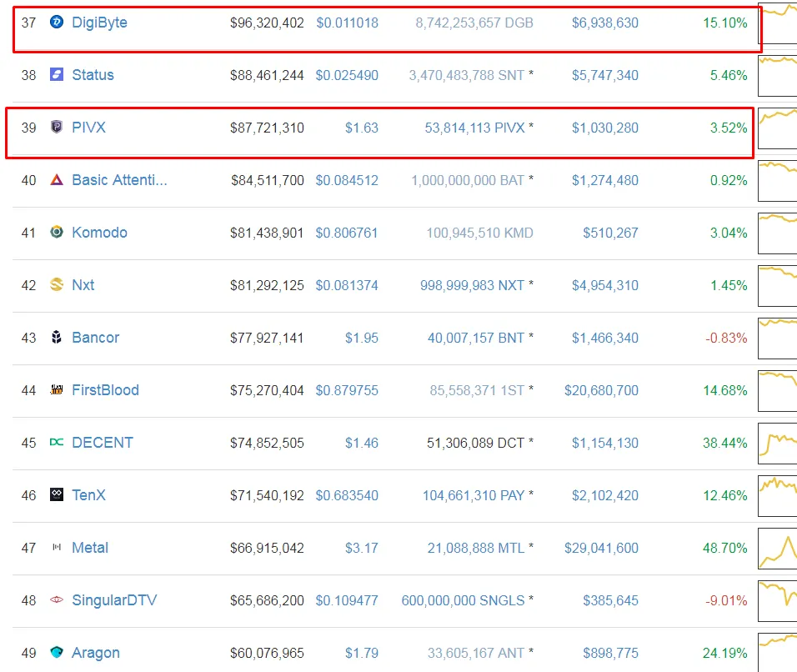Open the DigiByte coin page link
The width and height of the screenshot is (797, 672).
[100, 23]
